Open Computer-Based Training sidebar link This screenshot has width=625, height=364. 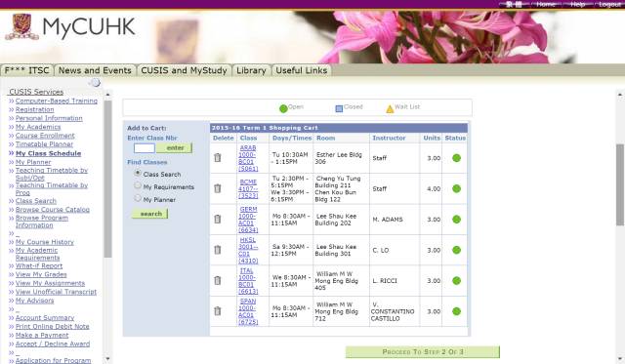click(57, 101)
